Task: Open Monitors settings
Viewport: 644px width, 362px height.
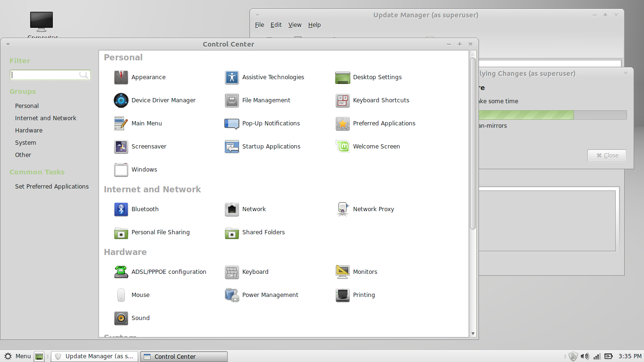Action: (343, 272)
